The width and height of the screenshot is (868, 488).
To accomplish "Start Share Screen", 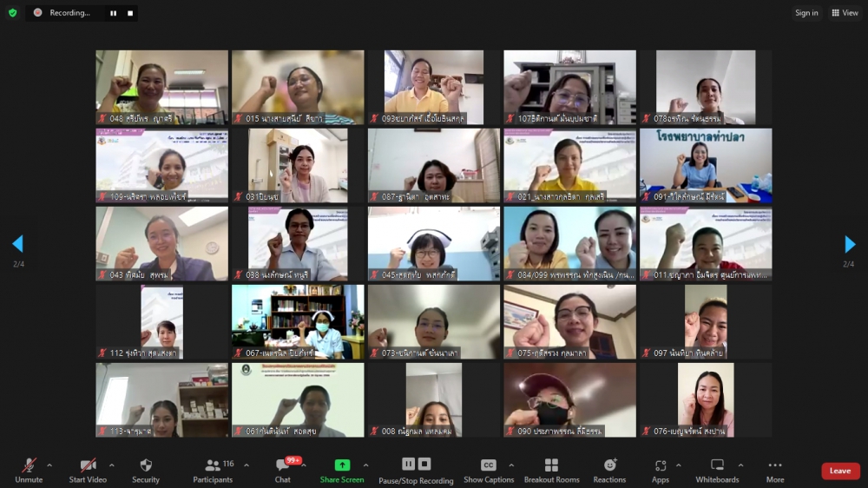I will coord(342,470).
